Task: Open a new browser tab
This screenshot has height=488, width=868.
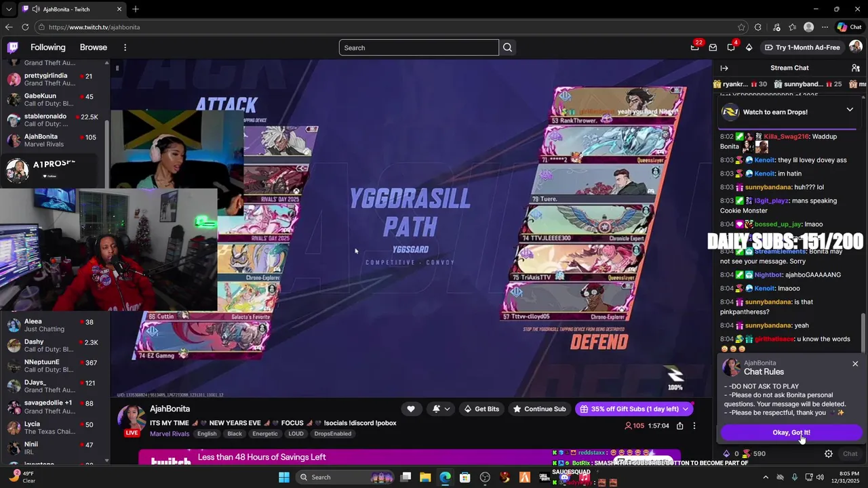Action: coord(136,9)
